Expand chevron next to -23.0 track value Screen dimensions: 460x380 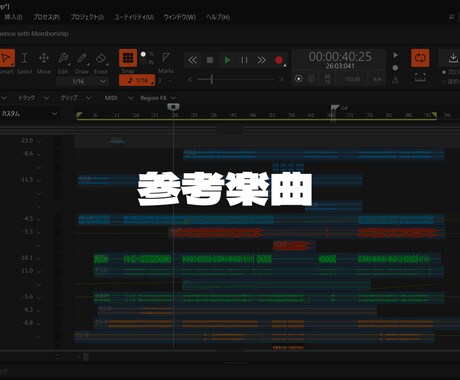[39, 141]
